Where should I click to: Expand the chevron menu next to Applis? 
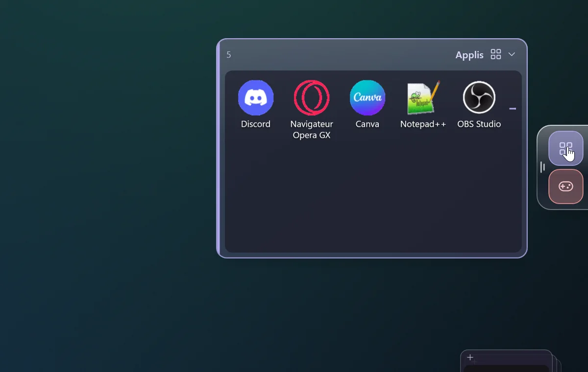512,54
